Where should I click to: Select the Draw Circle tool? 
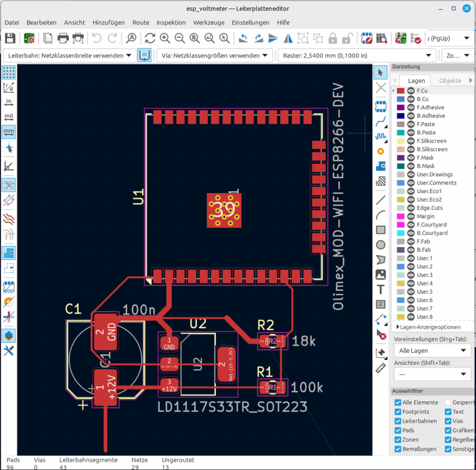pyautogui.click(x=380, y=245)
